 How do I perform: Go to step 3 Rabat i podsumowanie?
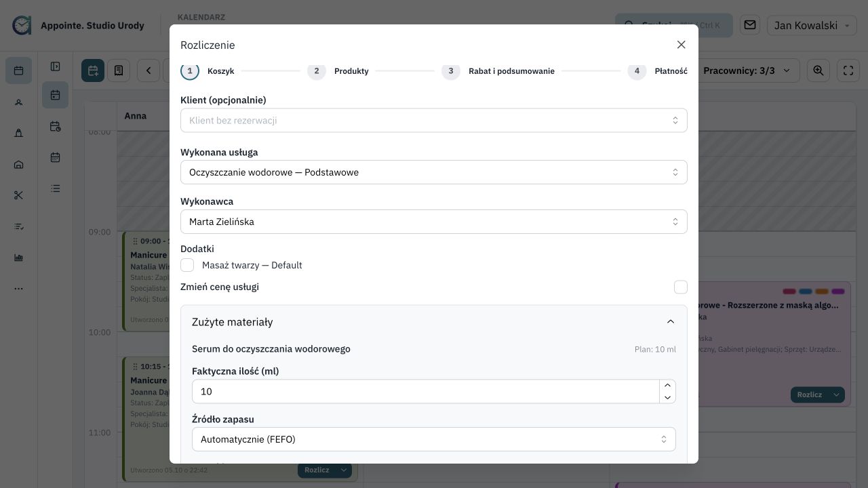coord(498,71)
